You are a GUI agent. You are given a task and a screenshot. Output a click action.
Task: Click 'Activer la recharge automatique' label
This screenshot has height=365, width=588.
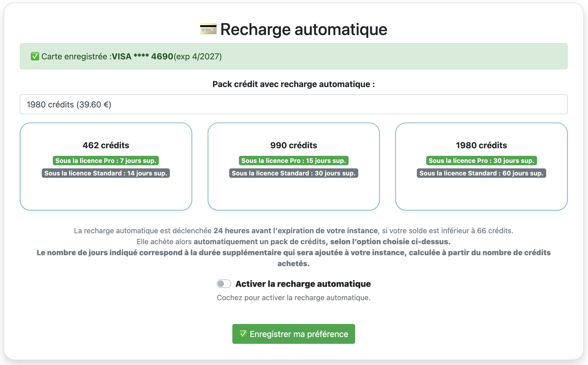(x=303, y=284)
